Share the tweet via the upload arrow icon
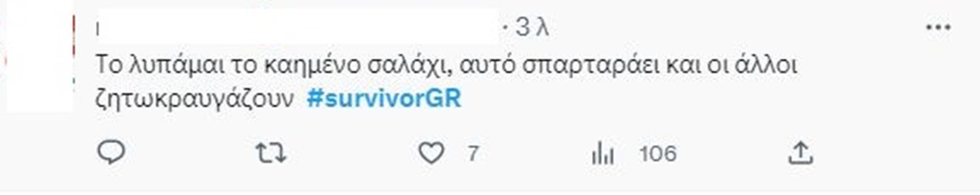 coord(800,153)
